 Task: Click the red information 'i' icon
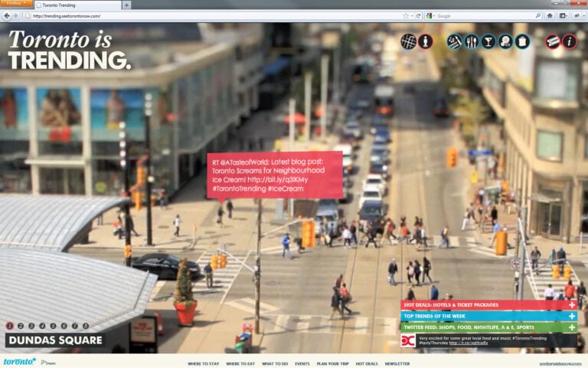tap(570, 41)
